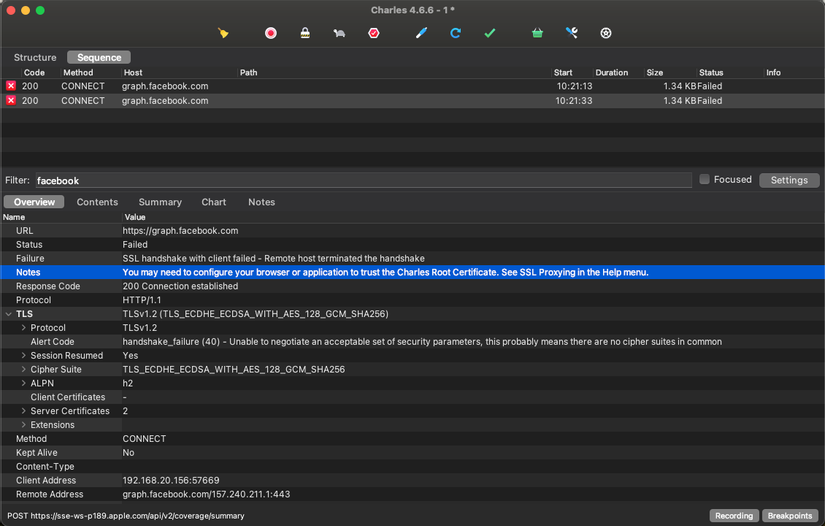825x526 pixels.
Task: Sort by the Path column header
Action: 248,73
